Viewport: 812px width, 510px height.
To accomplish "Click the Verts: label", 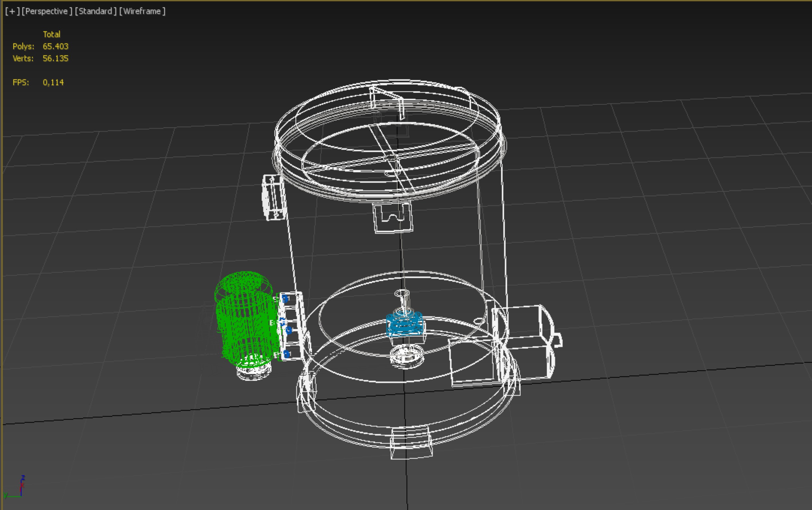I will (23, 58).
